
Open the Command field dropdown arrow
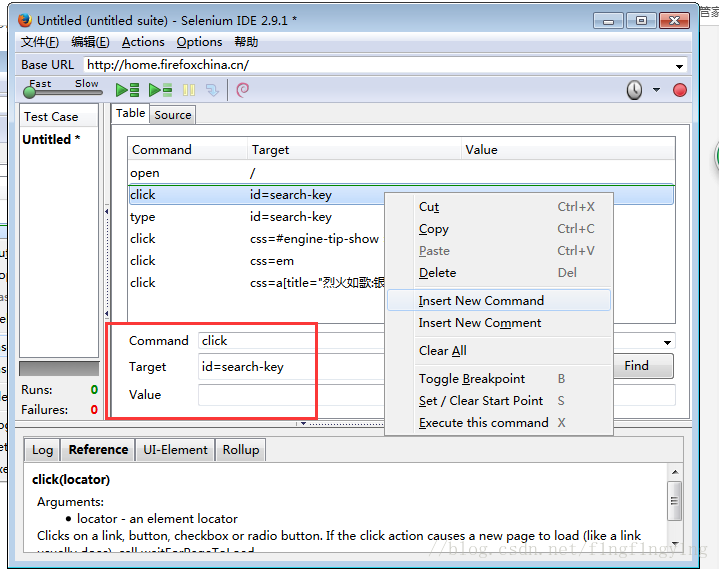point(667,343)
